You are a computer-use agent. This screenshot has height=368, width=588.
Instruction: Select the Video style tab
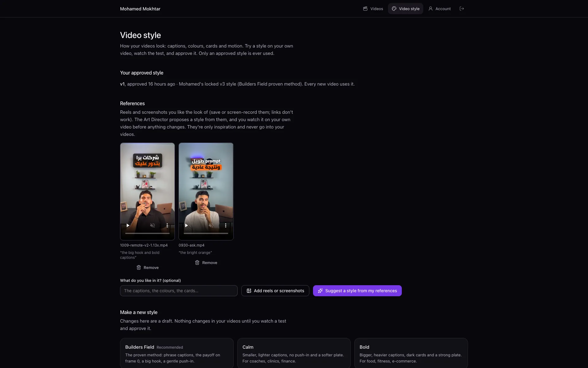tap(405, 9)
